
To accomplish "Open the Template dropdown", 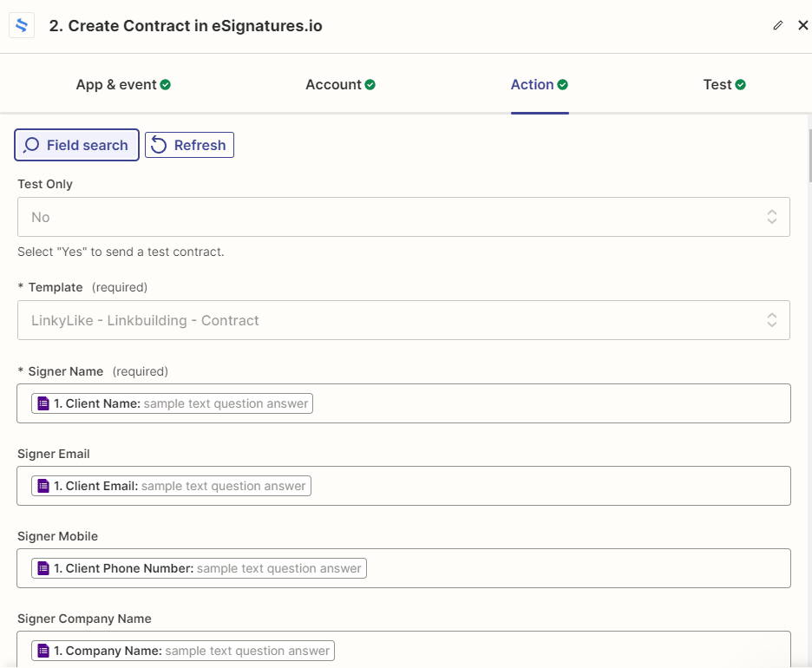I will (403, 320).
